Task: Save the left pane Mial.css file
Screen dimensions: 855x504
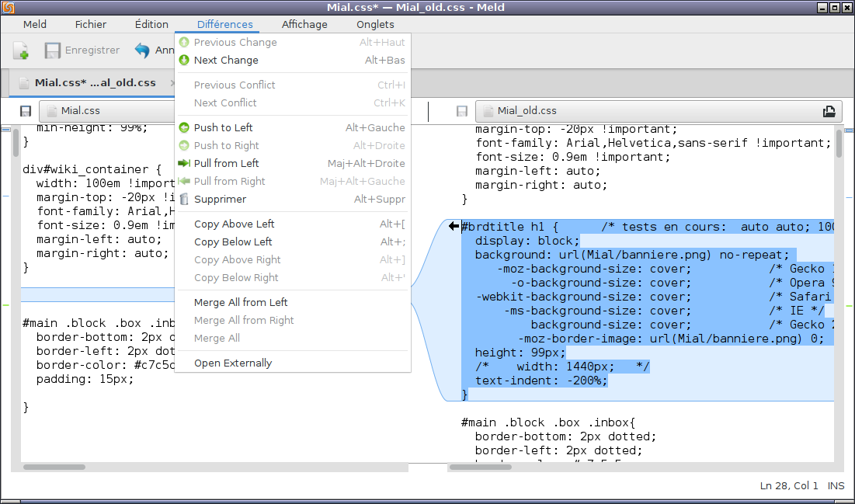Action: (26, 111)
